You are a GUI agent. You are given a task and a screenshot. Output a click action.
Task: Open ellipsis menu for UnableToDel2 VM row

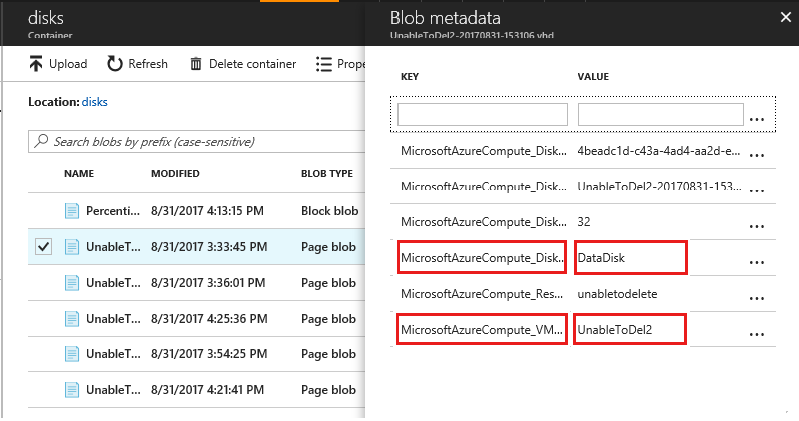pos(757,329)
